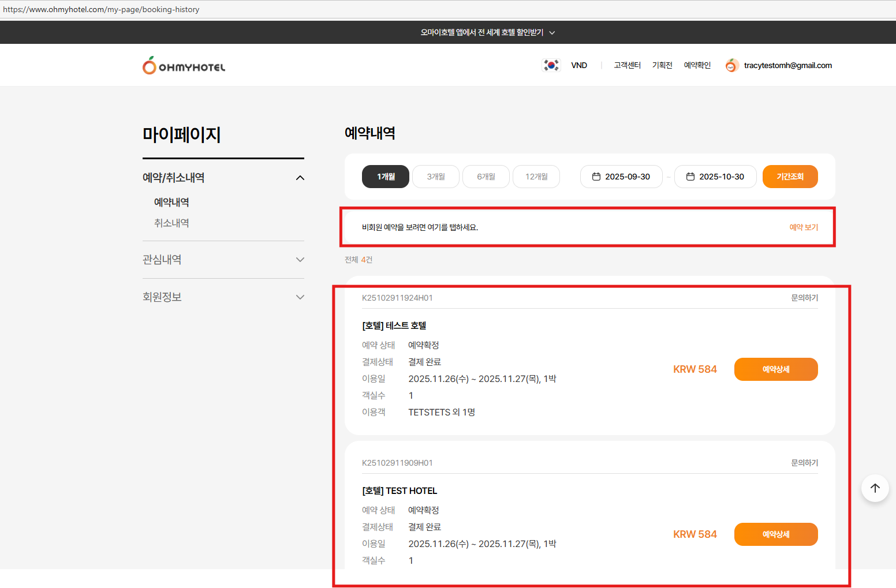Image resolution: width=896 pixels, height=588 pixels.
Task: Click 문의하기 for booking K25102911924H01
Action: (x=804, y=298)
